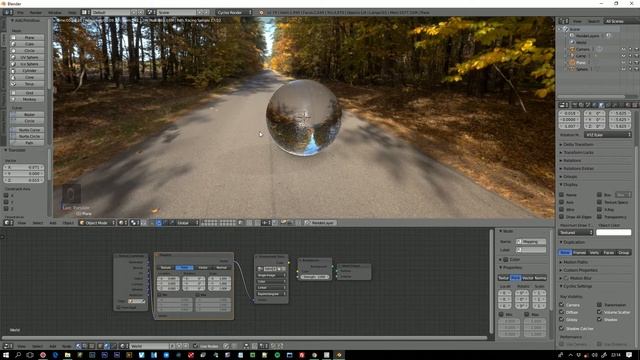Viewport: 640px width, 360px height.
Task: Open File Explorer from taskbar
Action: (x=67, y=355)
